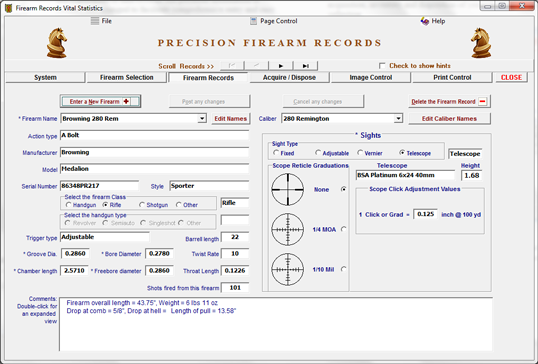
Task: Click the Groove Dia. field
Action: [75, 254]
